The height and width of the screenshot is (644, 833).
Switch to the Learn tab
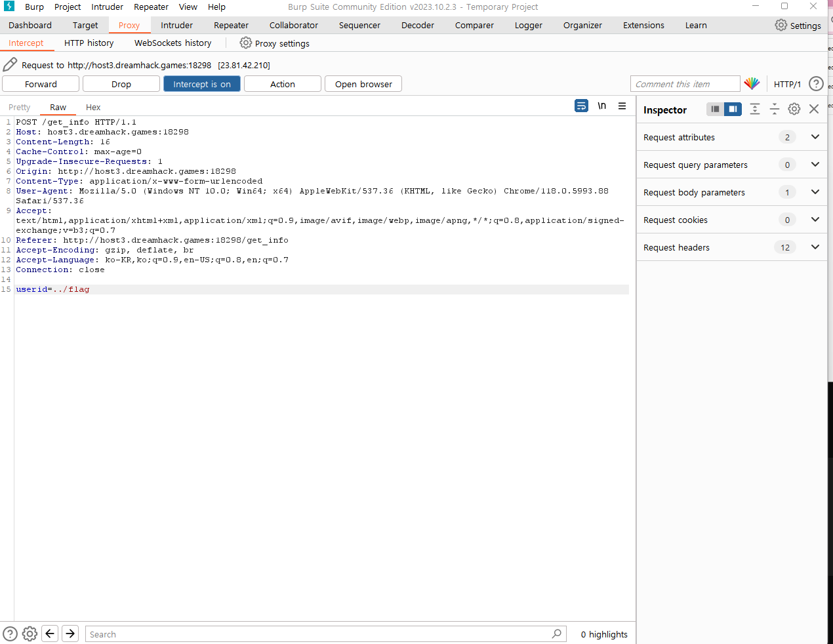696,25
